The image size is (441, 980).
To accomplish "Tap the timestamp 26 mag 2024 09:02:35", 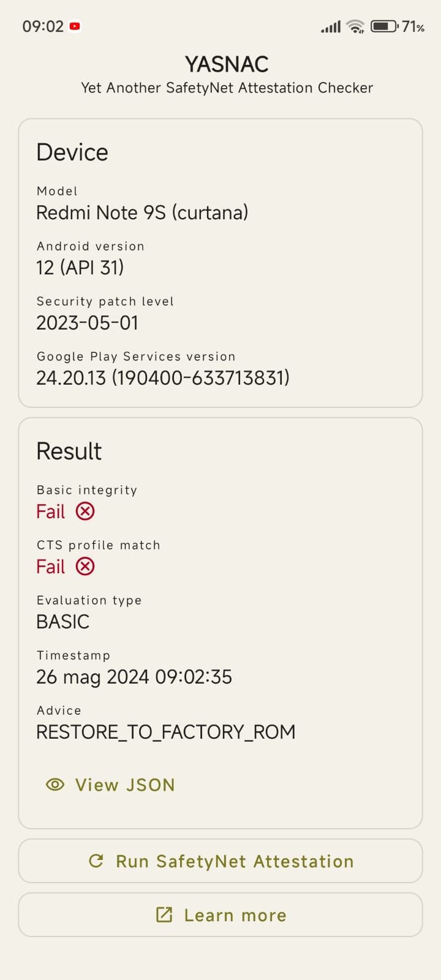I will [x=134, y=677].
